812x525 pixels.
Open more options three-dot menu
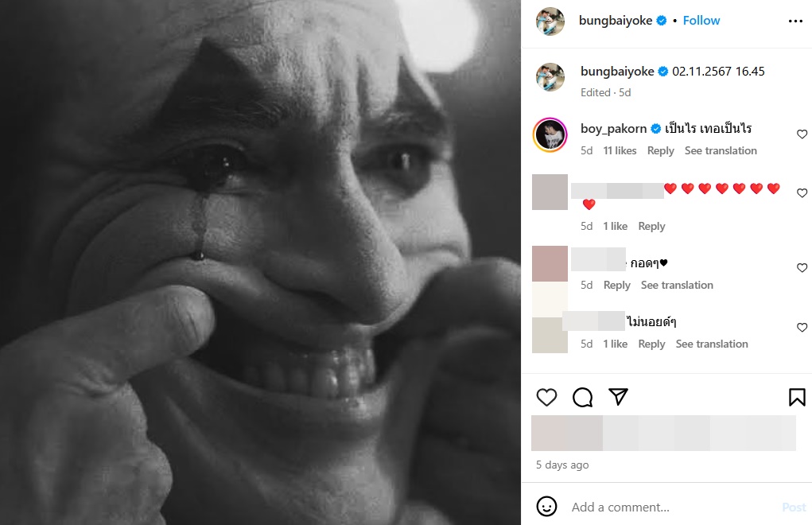(795, 21)
